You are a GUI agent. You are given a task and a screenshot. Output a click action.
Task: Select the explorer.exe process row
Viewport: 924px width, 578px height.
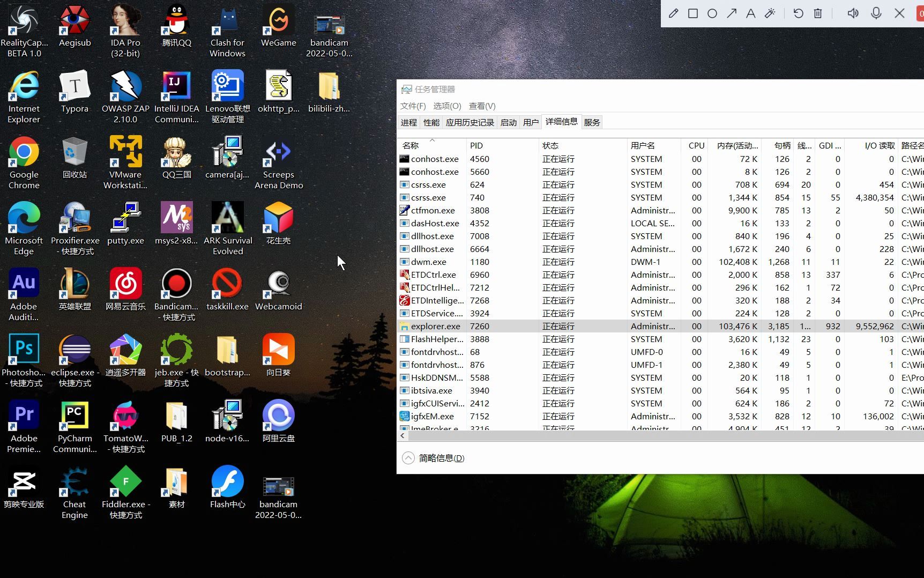661,326
